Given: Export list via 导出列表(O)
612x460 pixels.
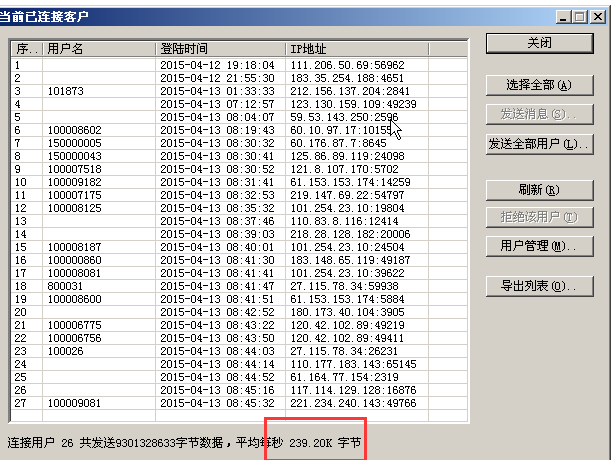Looking at the screenshot, I should pyautogui.click(x=539, y=286).
